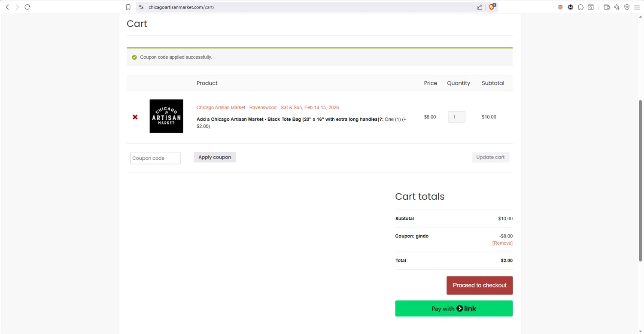Click scrollbar up arrow
The image size is (644, 334).
pos(641,17)
